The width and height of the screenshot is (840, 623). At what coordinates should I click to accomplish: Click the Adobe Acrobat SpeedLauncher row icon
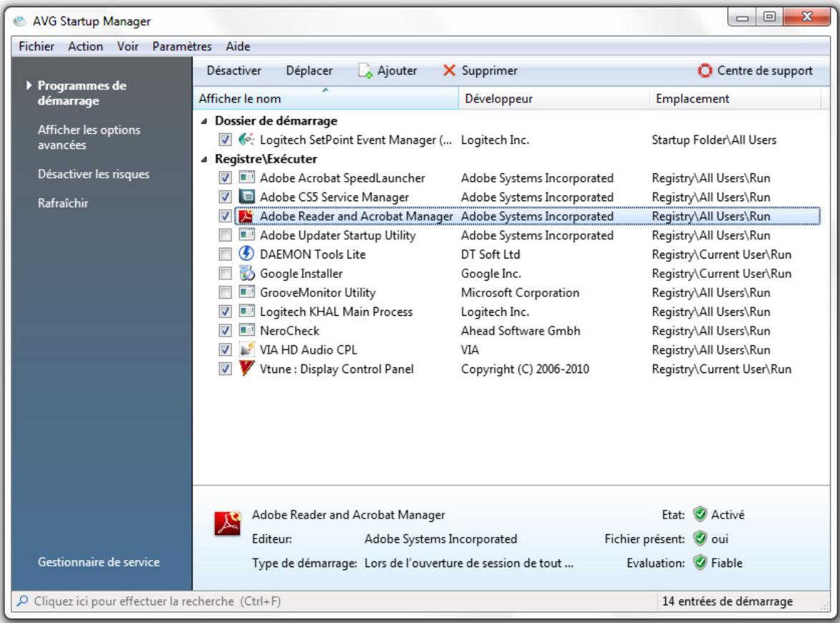(x=246, y=178)
